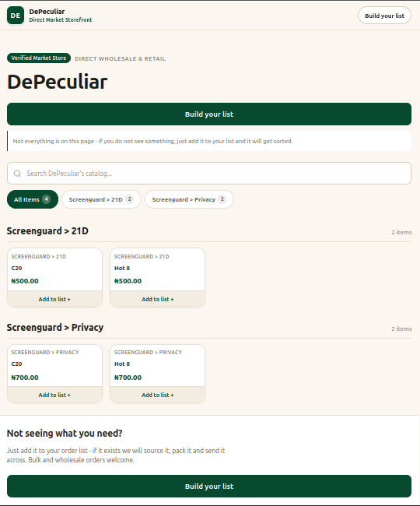Click the Hot 8 name in 21D card

122,268
